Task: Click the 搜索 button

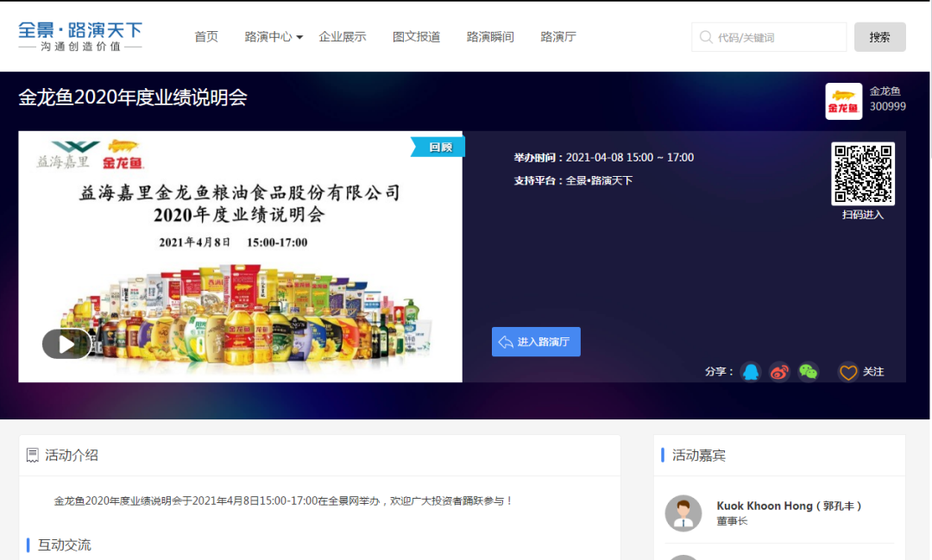Action: (879, 37)
